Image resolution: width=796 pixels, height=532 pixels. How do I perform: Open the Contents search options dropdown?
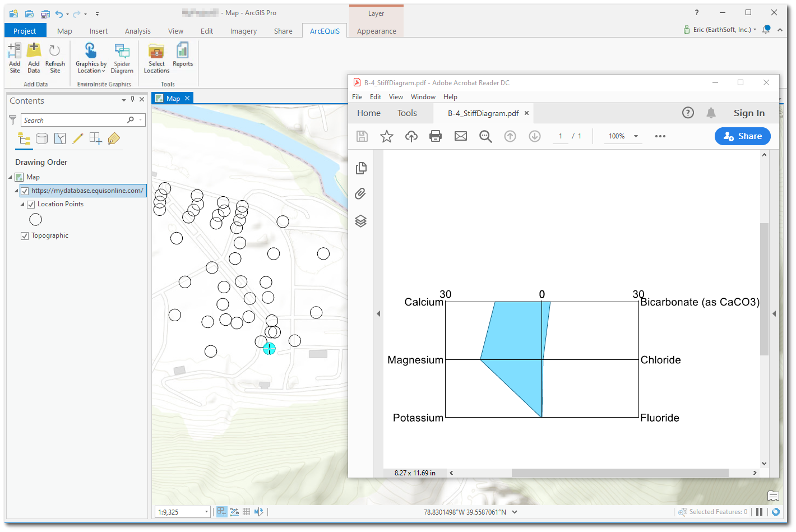pos(140,119)
